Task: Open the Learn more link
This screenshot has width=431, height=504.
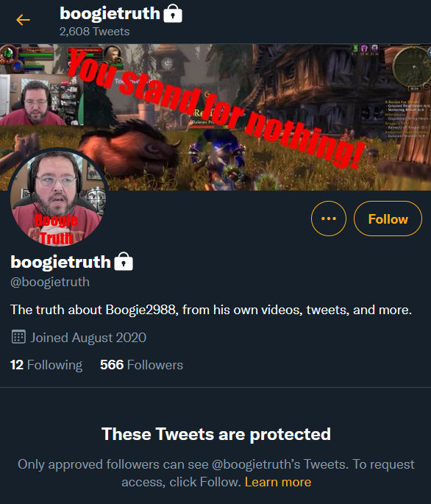Action: [x=278, y=482]
